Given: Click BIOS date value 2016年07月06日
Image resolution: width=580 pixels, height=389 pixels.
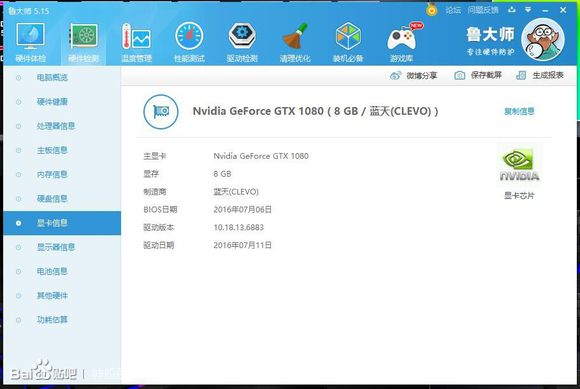Looking at the screenshot, I should 243,210.
